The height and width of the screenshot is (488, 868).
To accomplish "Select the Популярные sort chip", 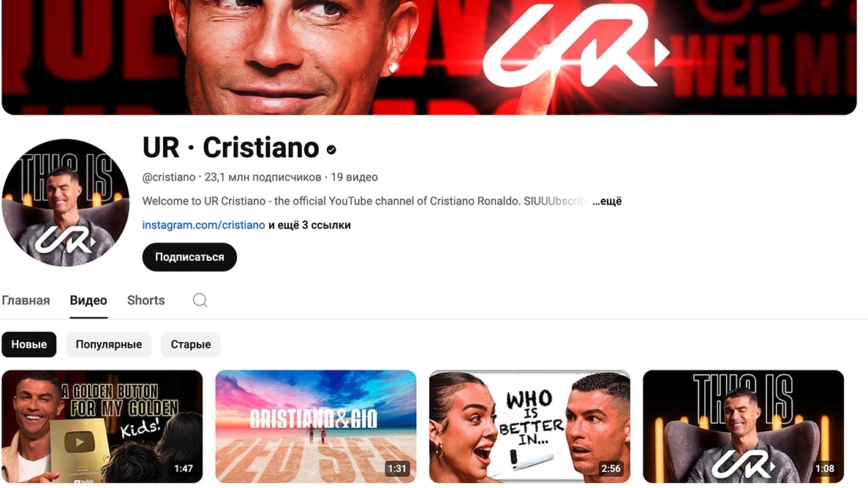I will [108, 344].
